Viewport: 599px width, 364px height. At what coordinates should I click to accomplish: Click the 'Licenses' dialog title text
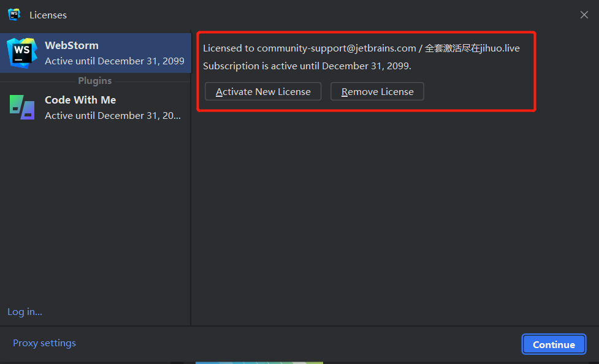pos(48,15)
